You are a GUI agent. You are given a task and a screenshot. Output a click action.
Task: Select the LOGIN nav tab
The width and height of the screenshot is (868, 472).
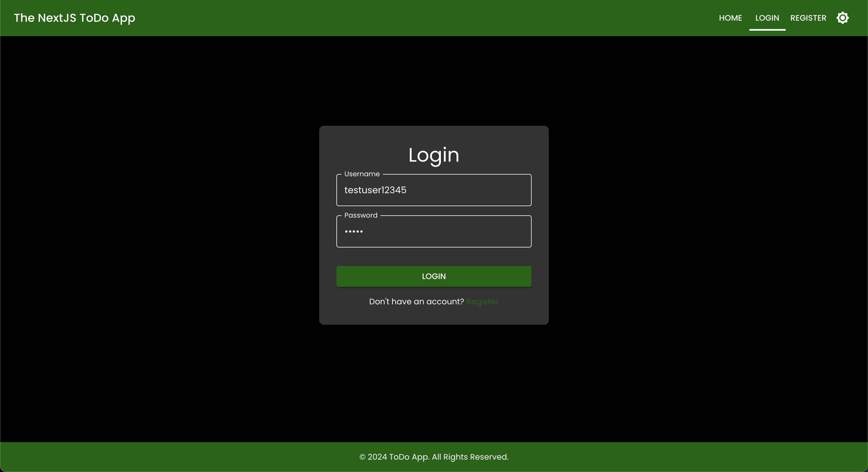pos(767,18)
